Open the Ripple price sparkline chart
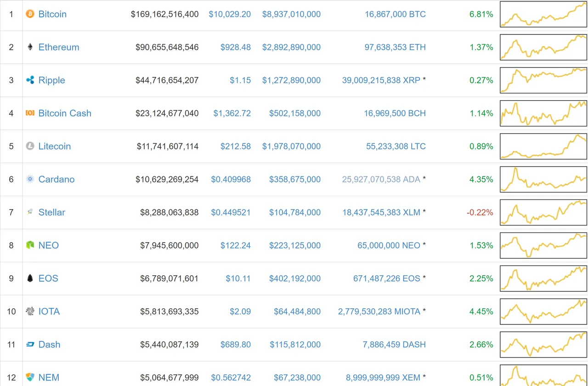 [543, 80]
